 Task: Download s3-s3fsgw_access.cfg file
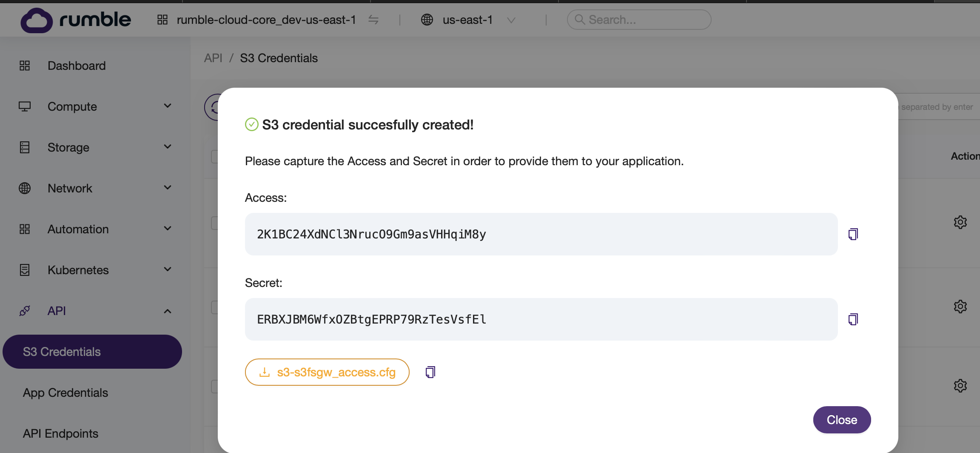coord(327,372)
